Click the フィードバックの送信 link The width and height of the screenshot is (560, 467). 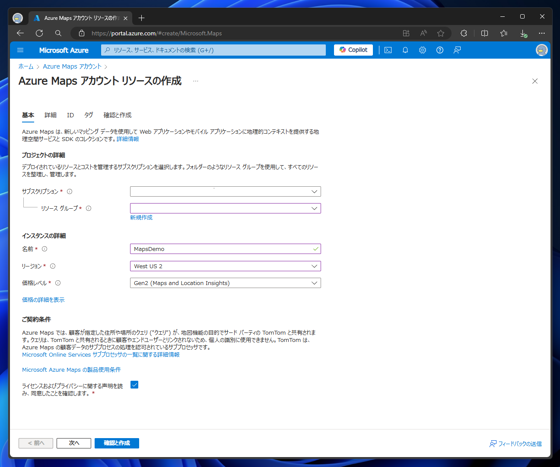[x=515, y=443]
